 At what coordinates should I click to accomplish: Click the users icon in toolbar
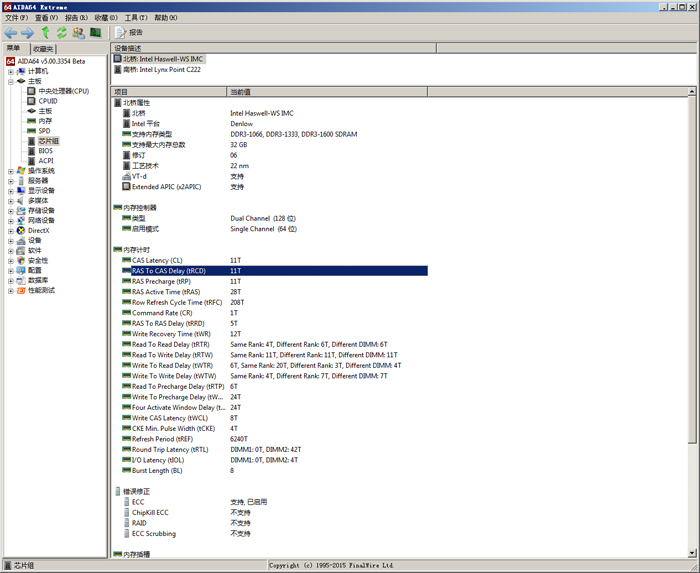pos(79,33)
